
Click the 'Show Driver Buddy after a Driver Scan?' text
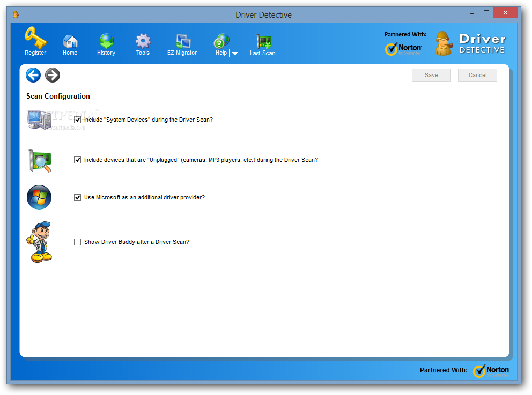[x=137, y=242]
